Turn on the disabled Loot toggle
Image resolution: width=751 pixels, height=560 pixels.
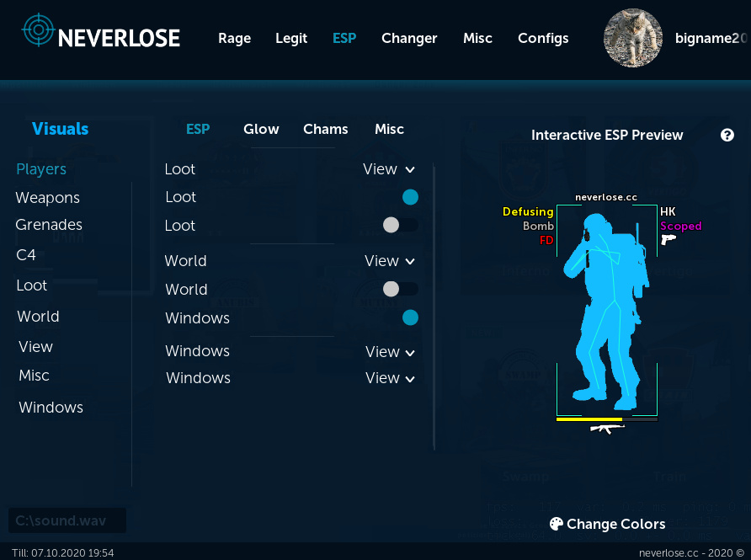click(401, 225)
